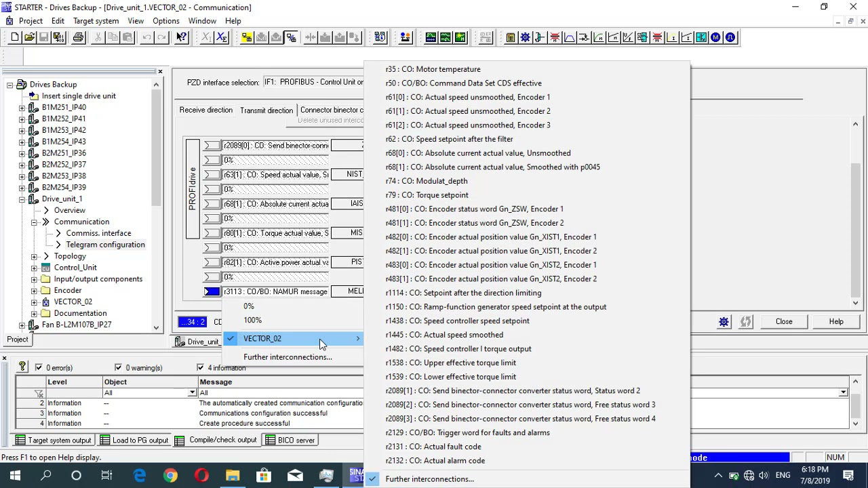Click the Expert list toolbar icon

click(x=510, y=37)
